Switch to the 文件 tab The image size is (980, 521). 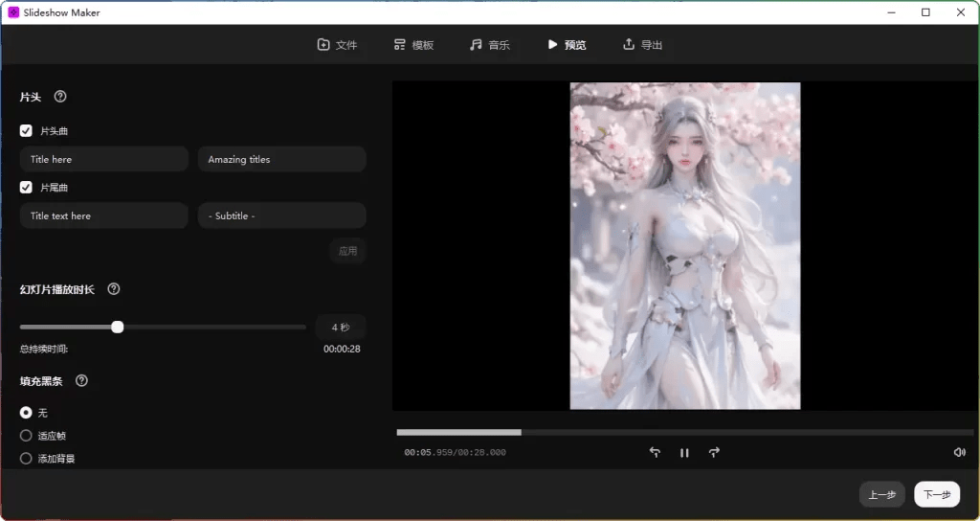337,45
